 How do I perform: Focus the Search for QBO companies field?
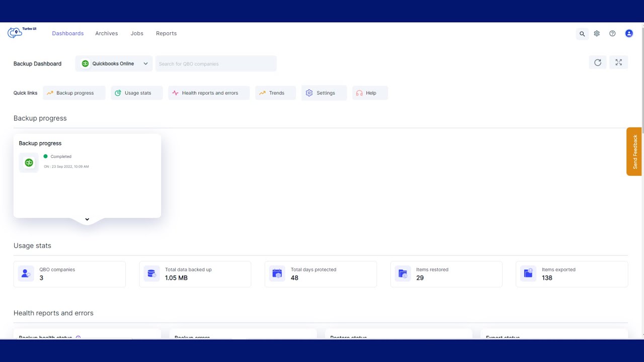click(216, 64)
